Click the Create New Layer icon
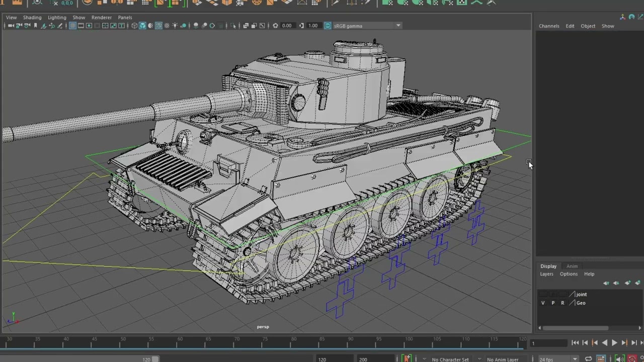 [x=627, y=283]
